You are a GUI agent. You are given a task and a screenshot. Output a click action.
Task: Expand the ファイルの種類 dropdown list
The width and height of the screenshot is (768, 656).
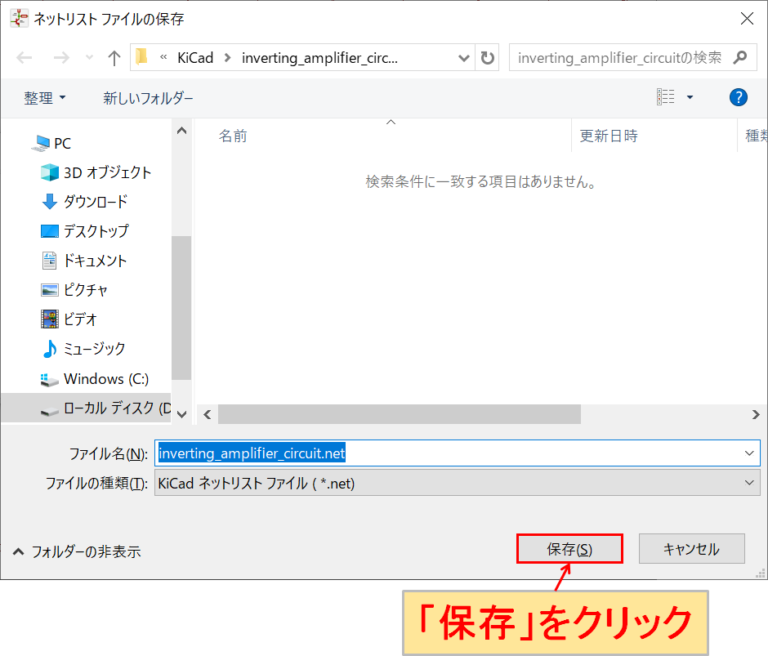coord(457,483)
